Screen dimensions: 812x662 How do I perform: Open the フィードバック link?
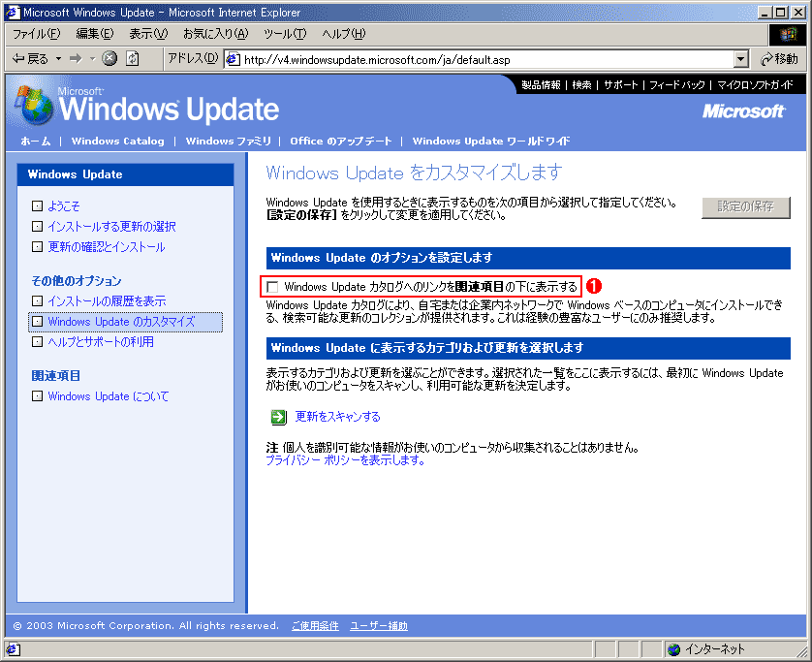677,85
